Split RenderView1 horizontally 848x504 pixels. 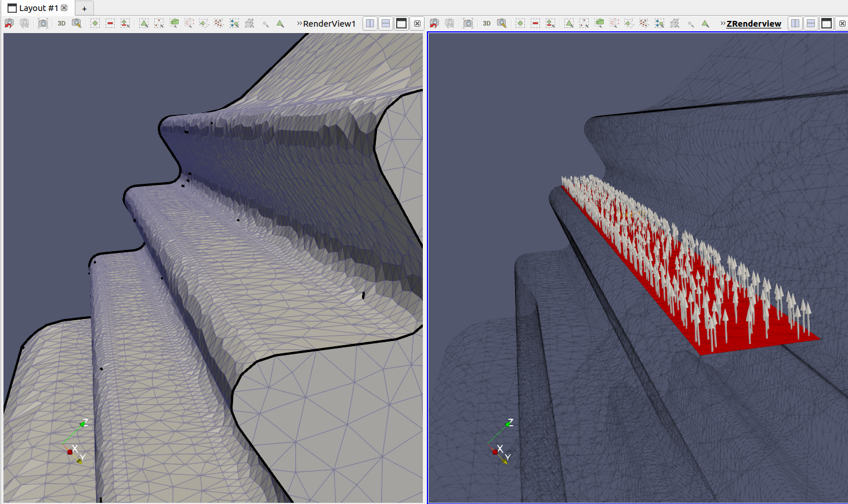(370, 23)
